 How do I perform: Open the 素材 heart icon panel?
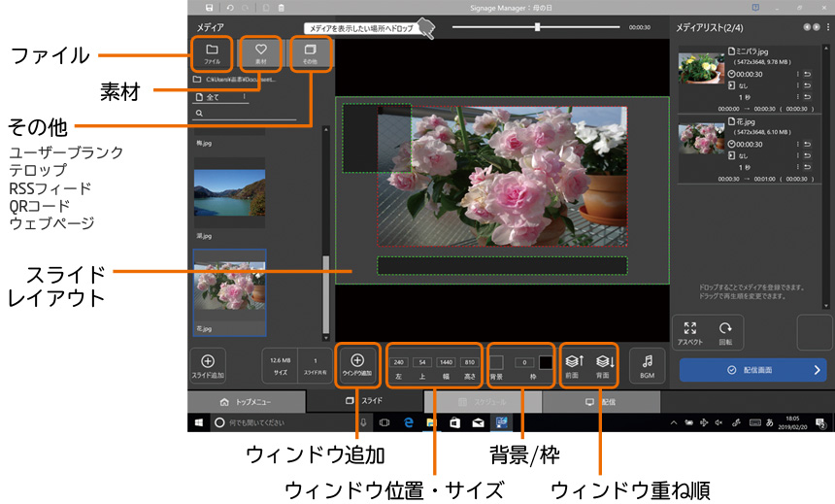coord(260,52)
